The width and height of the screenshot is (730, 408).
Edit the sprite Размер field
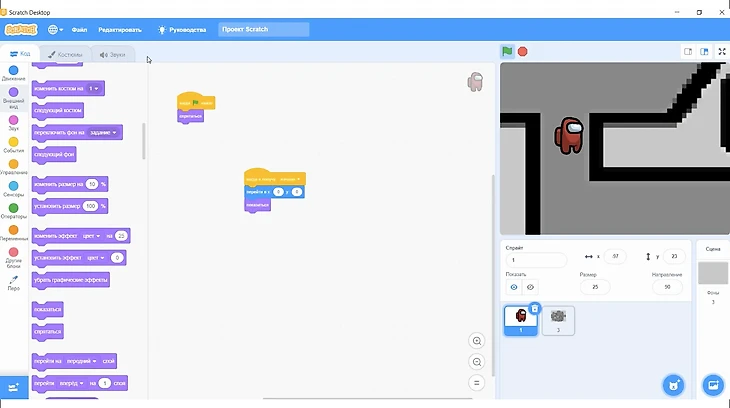click(595, 287)
